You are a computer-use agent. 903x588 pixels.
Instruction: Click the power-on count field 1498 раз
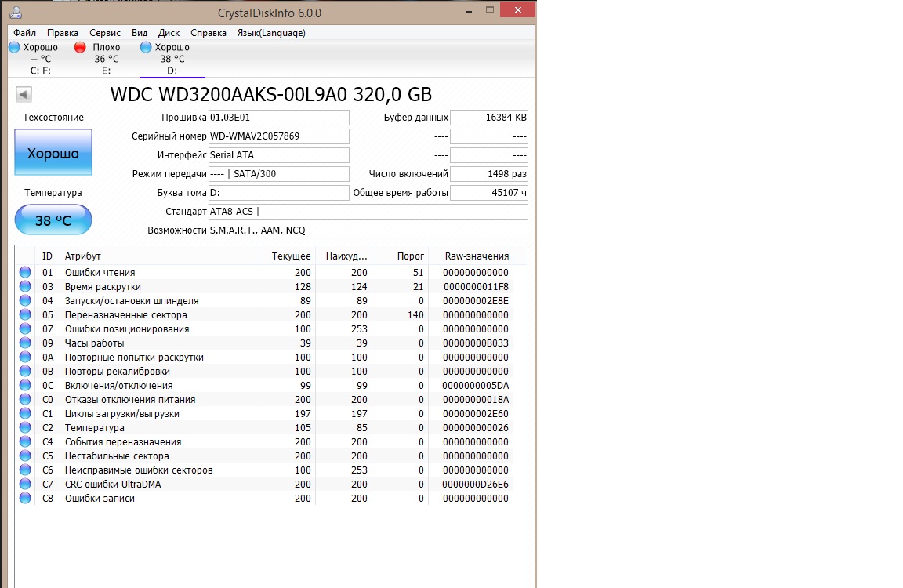point(489,174)
